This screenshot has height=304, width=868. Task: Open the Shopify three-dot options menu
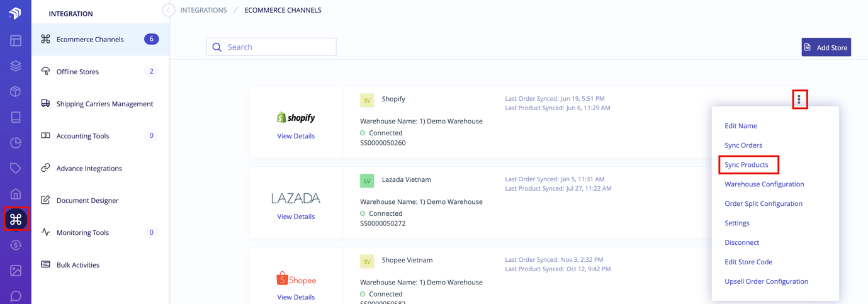click(799, 99)
